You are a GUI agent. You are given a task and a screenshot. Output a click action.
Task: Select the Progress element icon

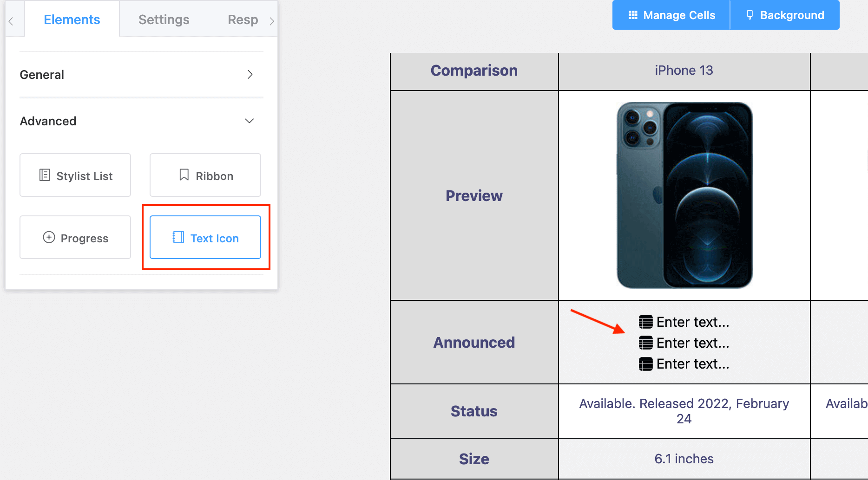tap(49, 237)
